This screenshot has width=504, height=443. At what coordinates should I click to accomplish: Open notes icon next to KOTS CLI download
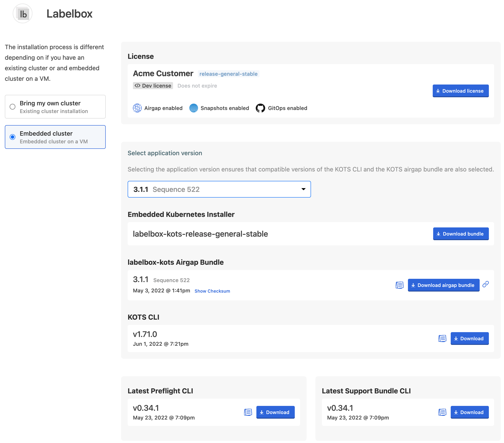[442, 338]
